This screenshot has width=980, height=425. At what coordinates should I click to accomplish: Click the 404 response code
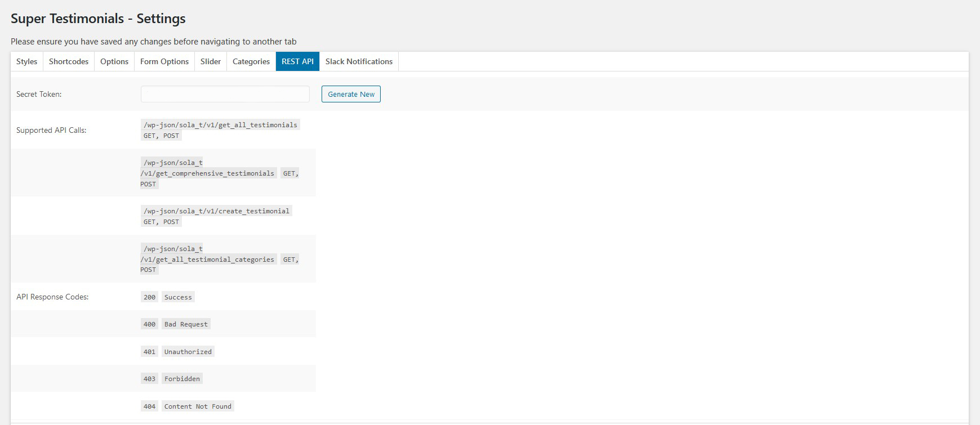click(x=149, y=406)
